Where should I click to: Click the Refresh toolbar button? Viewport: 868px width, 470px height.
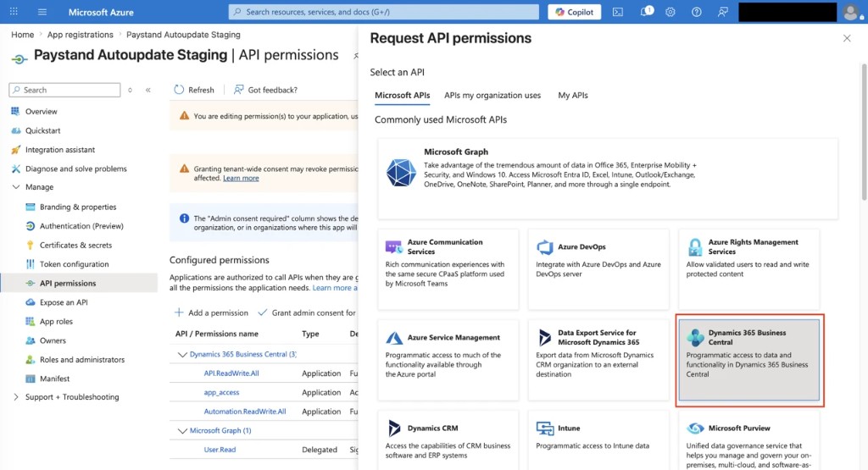click(x=194, y=90)
